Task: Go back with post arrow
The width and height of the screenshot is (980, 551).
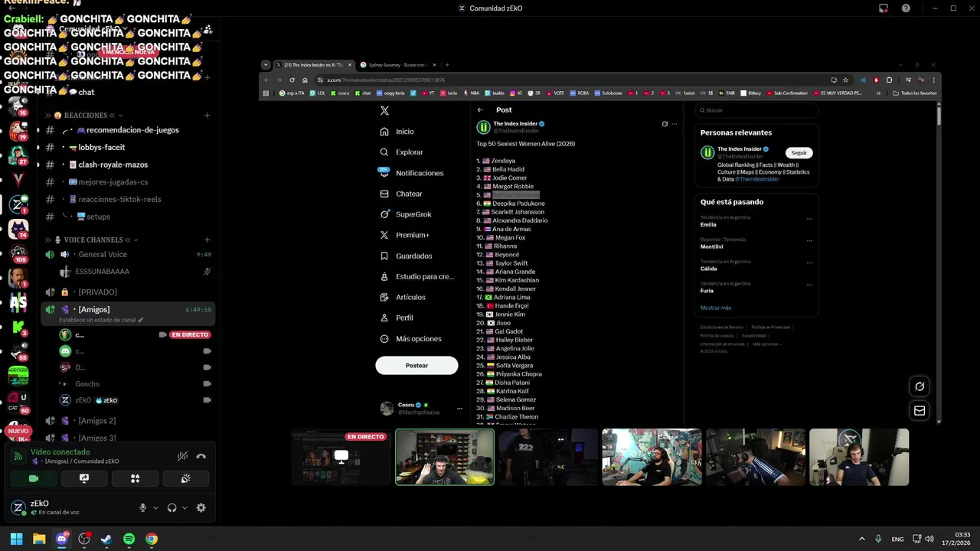Action: (x=480, y=109)
